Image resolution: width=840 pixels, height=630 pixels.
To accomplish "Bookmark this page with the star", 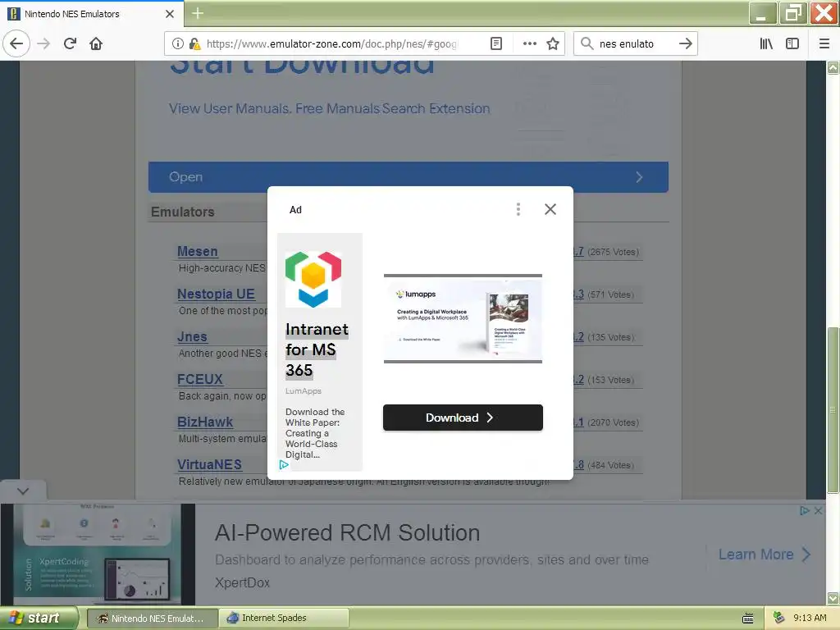I will click(x=553, y=43).
